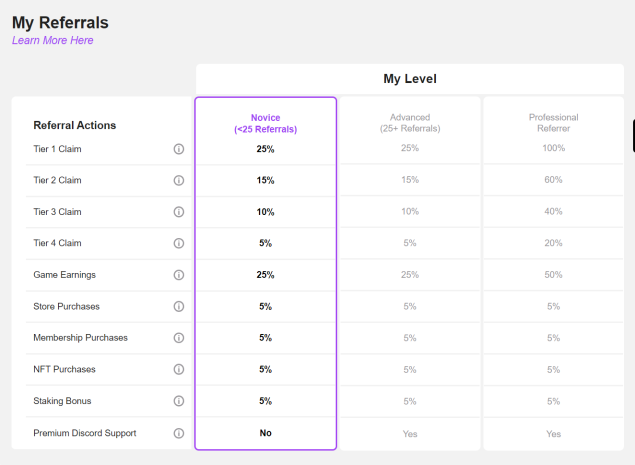635x465 pixels.
Task: Open the Learn More Here link
Action: 53,40
